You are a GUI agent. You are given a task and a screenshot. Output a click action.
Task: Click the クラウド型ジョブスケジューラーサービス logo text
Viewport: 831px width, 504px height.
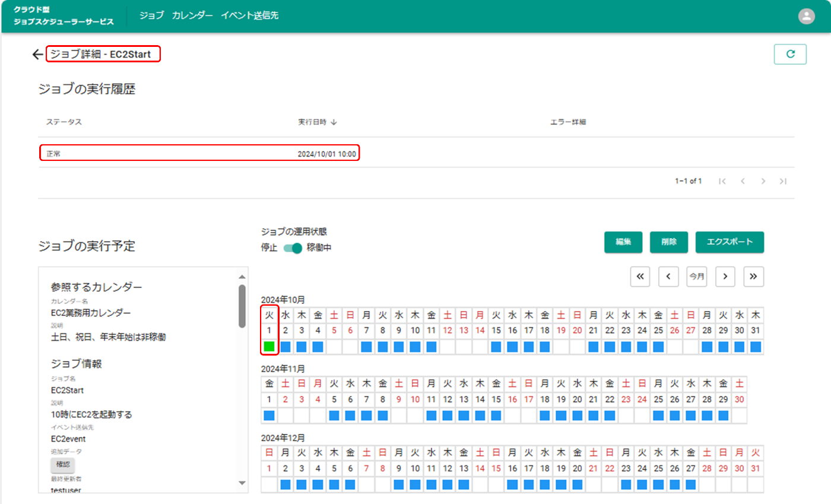click(x=64, y=16)
